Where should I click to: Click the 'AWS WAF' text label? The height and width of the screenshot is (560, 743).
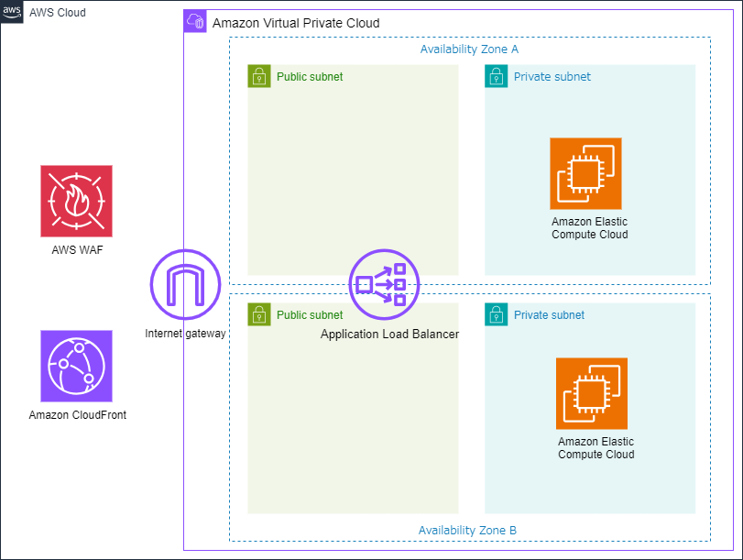pyautogui.click(x=77, y=250)
